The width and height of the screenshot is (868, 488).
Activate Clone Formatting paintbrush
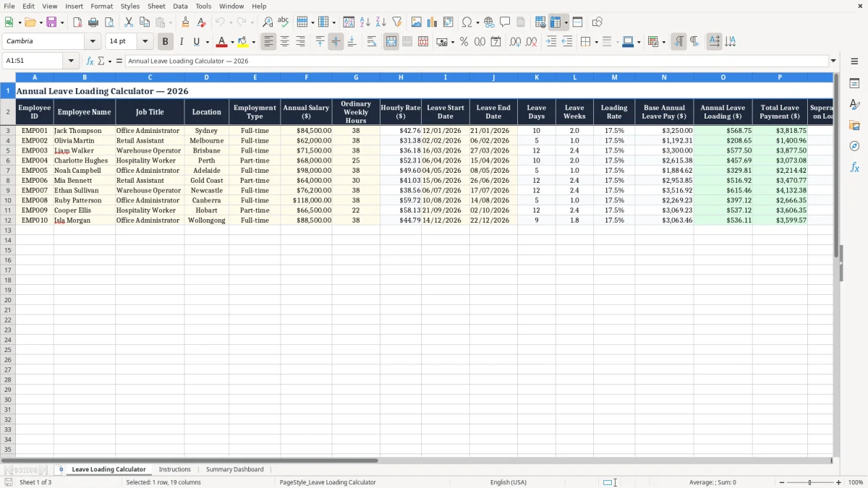pyautogui.click(x=185, y=22)
